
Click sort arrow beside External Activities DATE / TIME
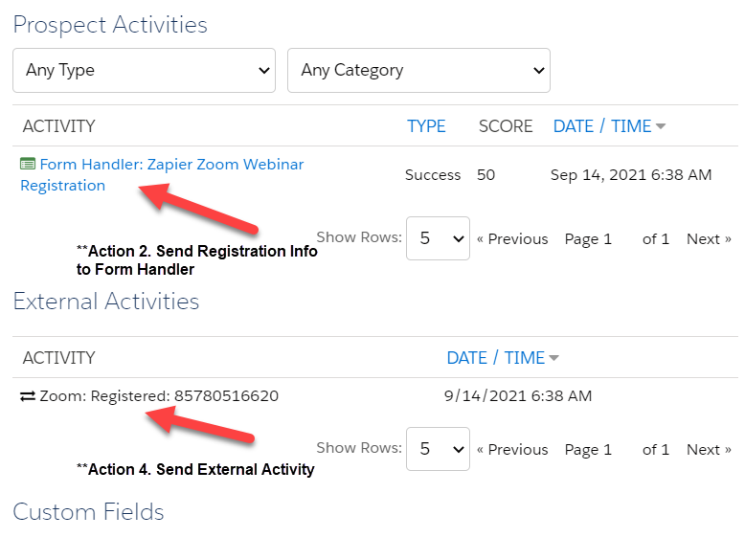coord(554,358)
